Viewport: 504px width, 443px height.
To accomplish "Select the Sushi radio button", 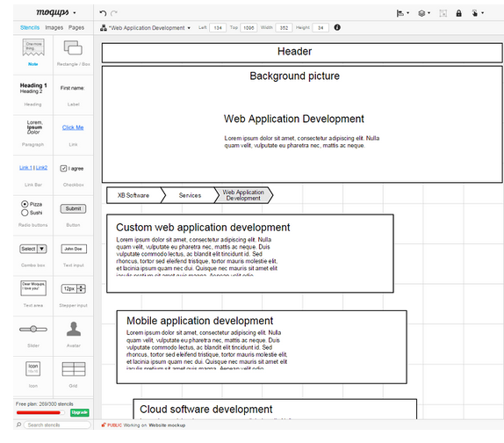I will pyautogui.click(x=25, y=213).
